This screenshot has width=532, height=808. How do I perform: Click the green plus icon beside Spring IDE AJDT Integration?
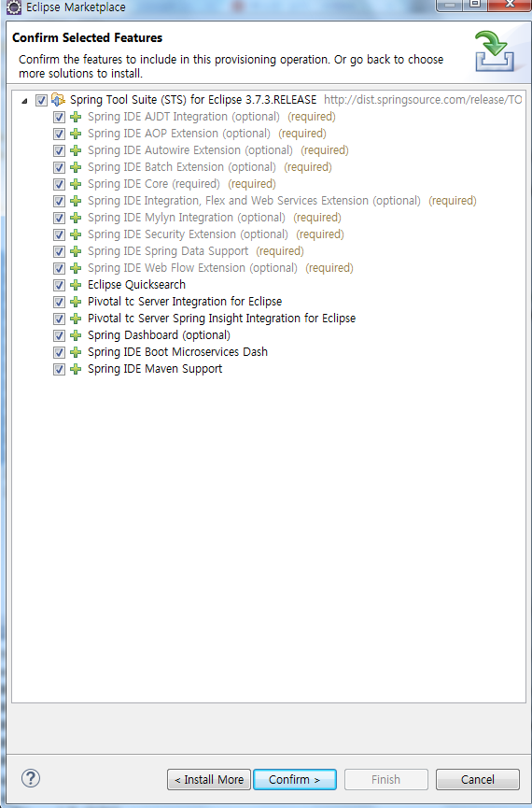point(76,117)
